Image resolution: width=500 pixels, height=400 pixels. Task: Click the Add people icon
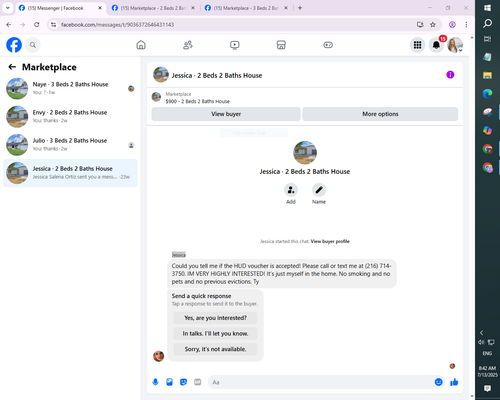(291, 190)
